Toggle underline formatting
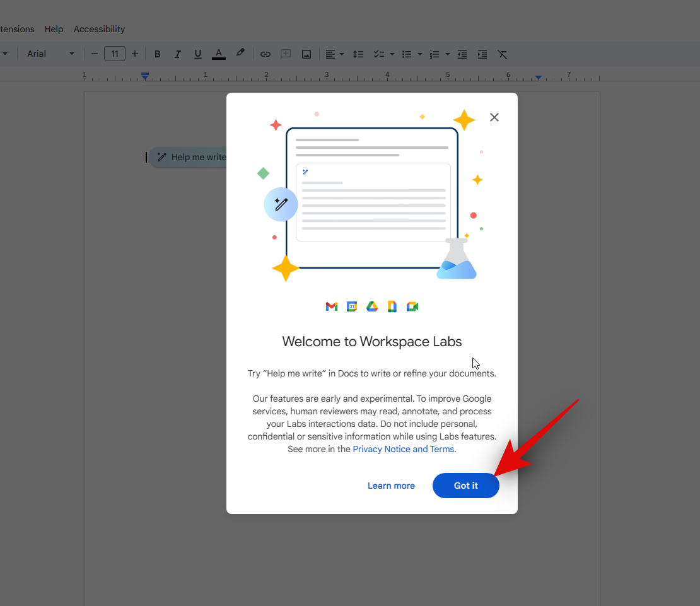 point(198,54)
